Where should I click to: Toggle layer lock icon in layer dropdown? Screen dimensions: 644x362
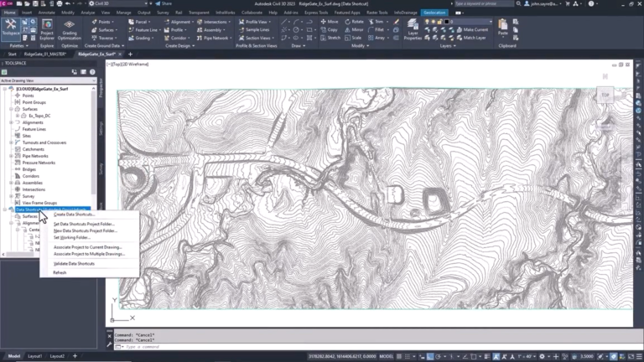(439, 21)
